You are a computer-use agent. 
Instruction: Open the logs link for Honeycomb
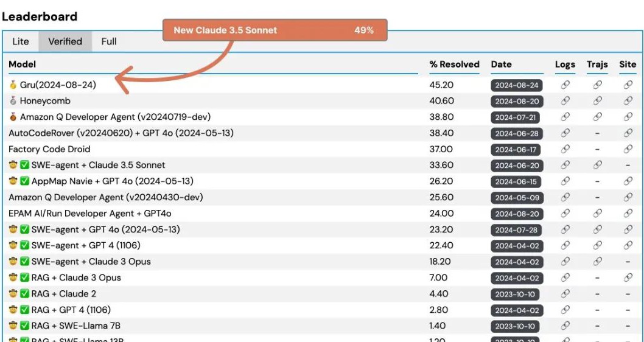(565, 101)
